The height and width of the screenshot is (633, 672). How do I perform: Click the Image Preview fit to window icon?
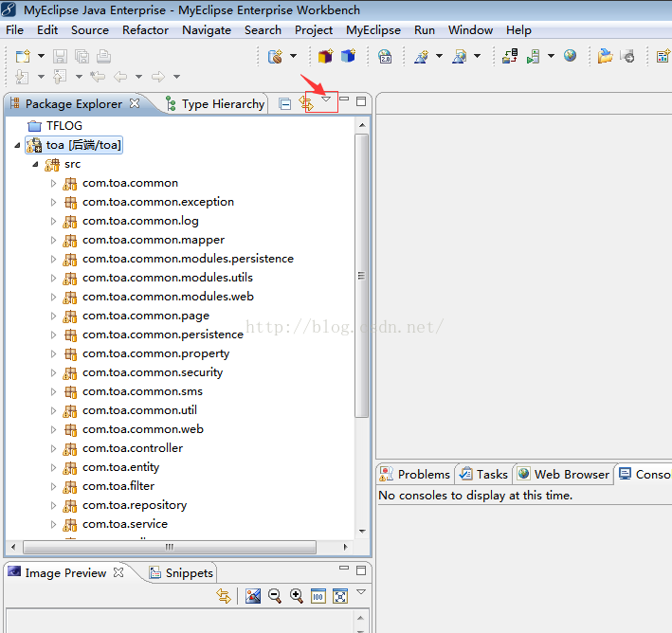point(340,596)
